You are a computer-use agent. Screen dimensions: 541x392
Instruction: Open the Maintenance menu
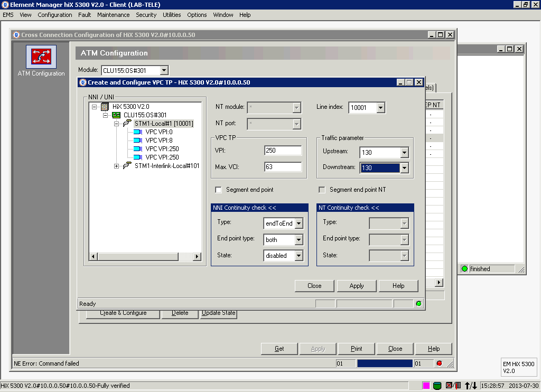[114, 15]
